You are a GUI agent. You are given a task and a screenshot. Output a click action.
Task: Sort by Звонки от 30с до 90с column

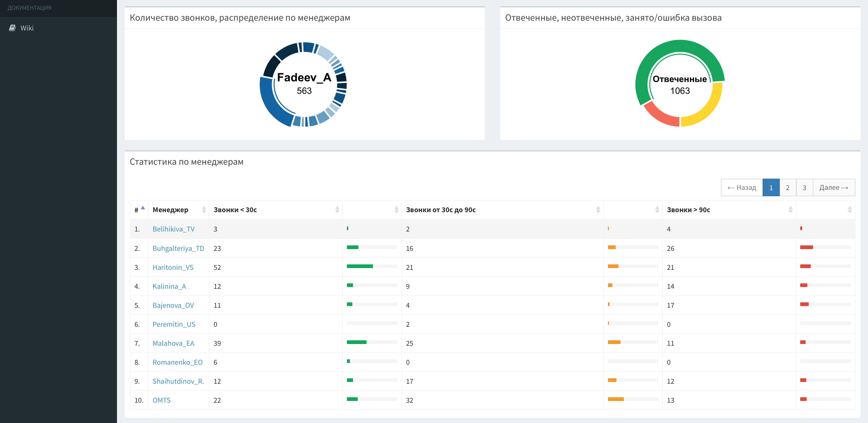[502, 210]
